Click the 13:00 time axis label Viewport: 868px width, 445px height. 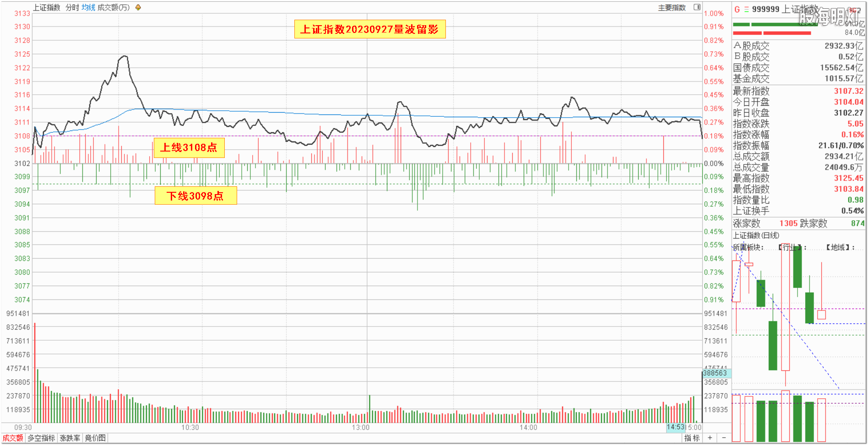(361, 428)
